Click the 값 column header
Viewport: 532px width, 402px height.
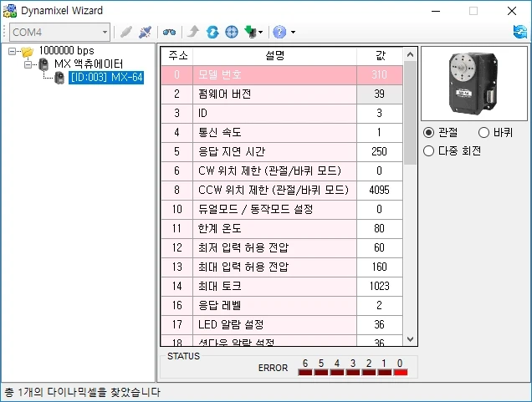pyautogui.click(x=381, y=55)
